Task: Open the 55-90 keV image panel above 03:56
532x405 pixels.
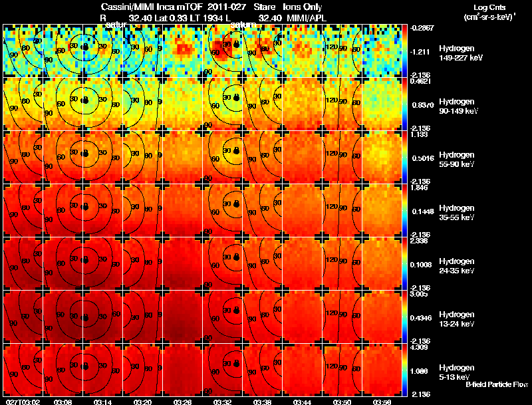Action: (382, 158)
